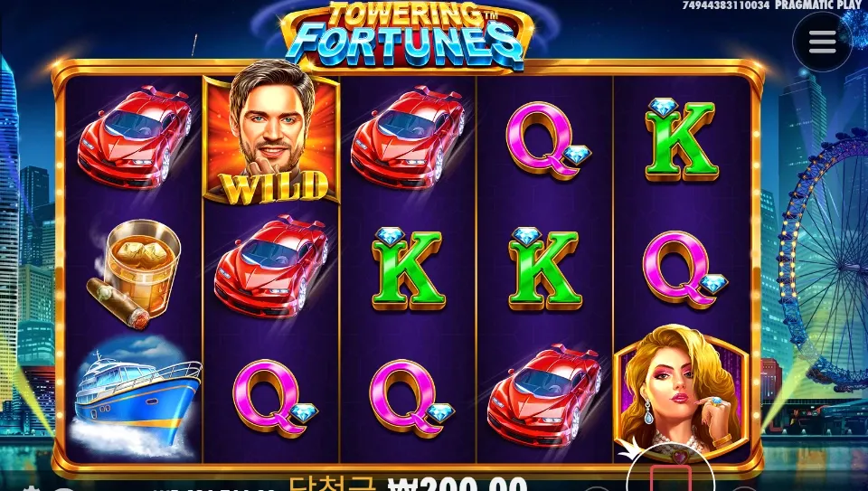Open the hamburger menu
This screenshot has height=491, width=868.
(x=822, y=41)
